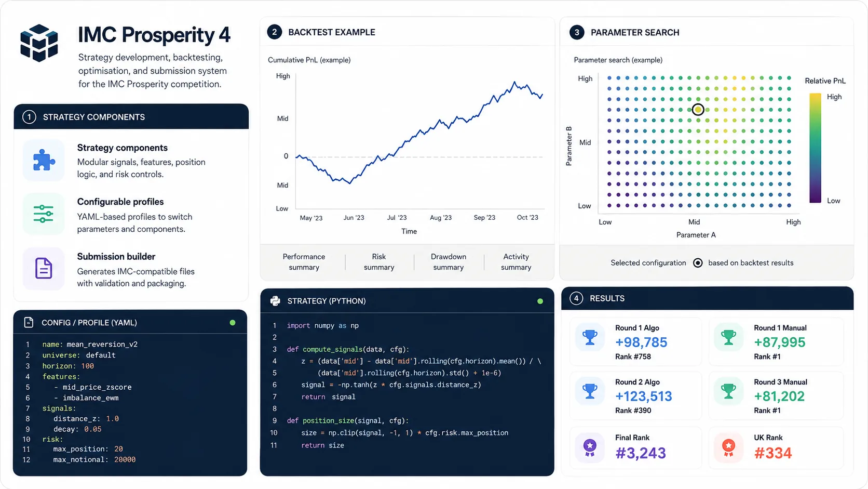
Task: Click the Configurable profiles heading
Action: 120,202
